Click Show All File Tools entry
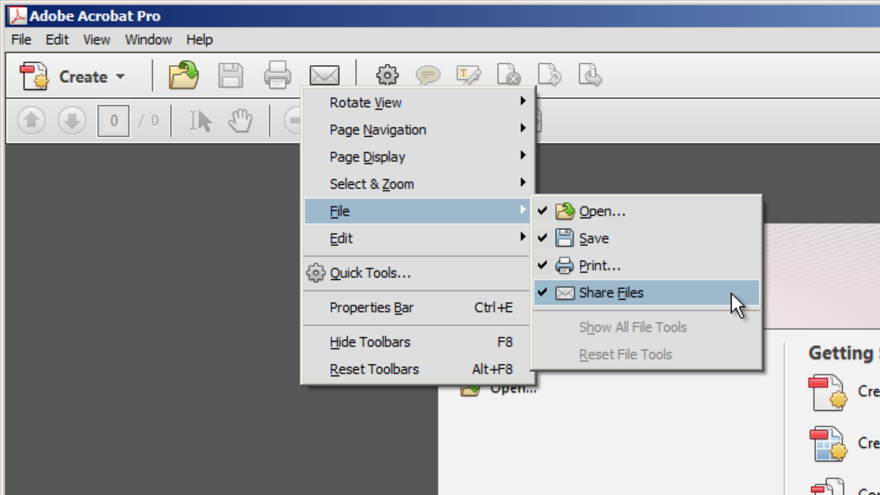 click(647, 327)
